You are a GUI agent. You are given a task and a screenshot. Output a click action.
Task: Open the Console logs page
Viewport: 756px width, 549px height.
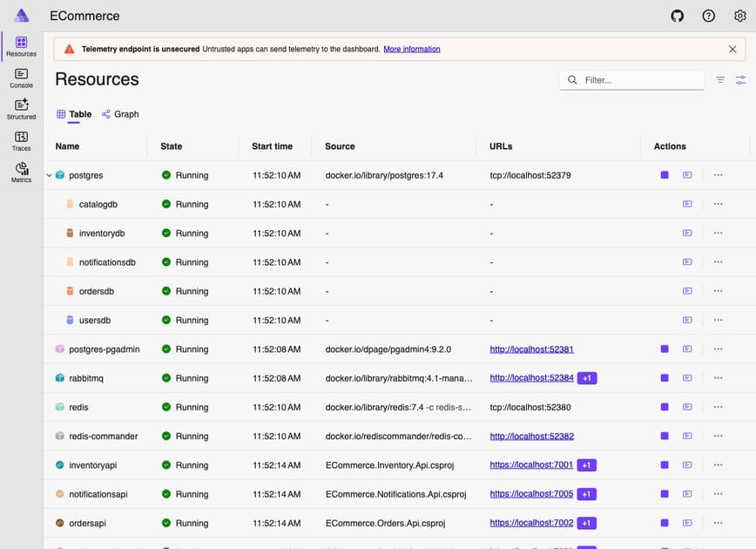(x=21, y=78)
